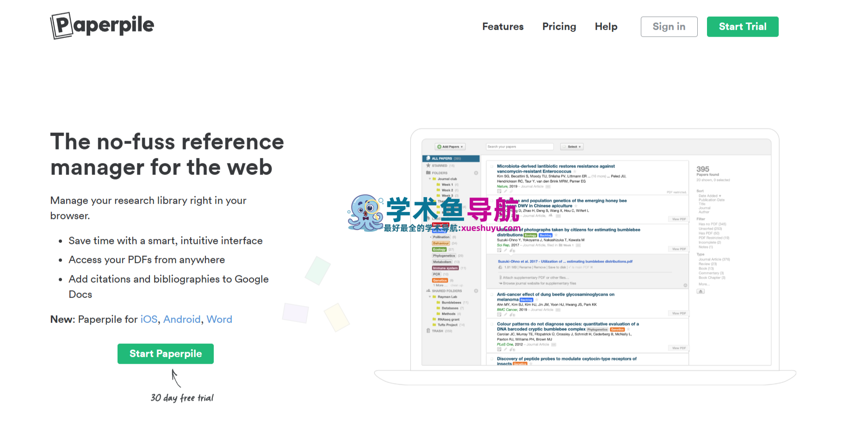Select the orange Genetics label in sidebar
The height and width of the screenshot is (427, 868).
pyautogui.click(x=440, y=280)
